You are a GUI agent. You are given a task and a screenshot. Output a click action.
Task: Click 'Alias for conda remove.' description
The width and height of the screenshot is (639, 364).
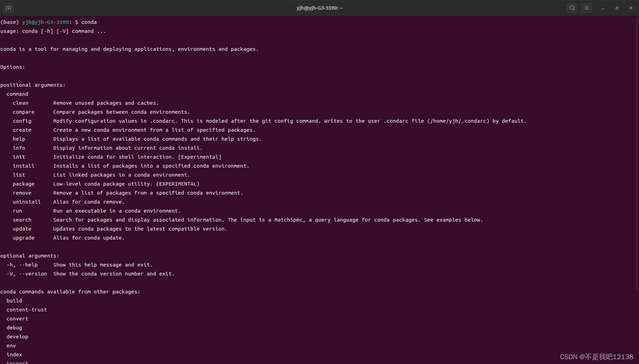click(89, 202)
